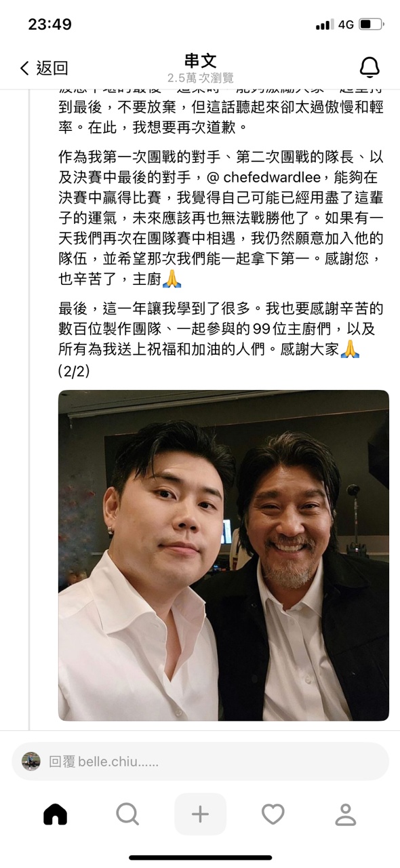Tap the cellular signal bars
Image resolution: width=400 pixels, height=868 pixels.
(x=325, y=25)
